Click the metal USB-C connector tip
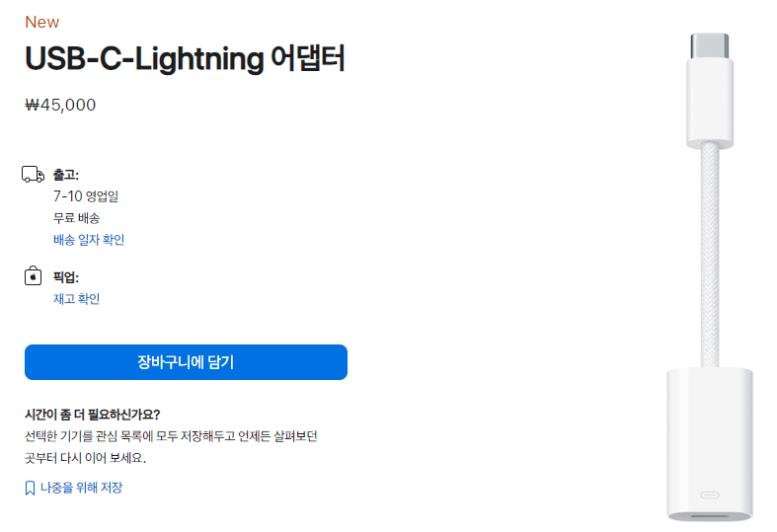 pos(710,46)
